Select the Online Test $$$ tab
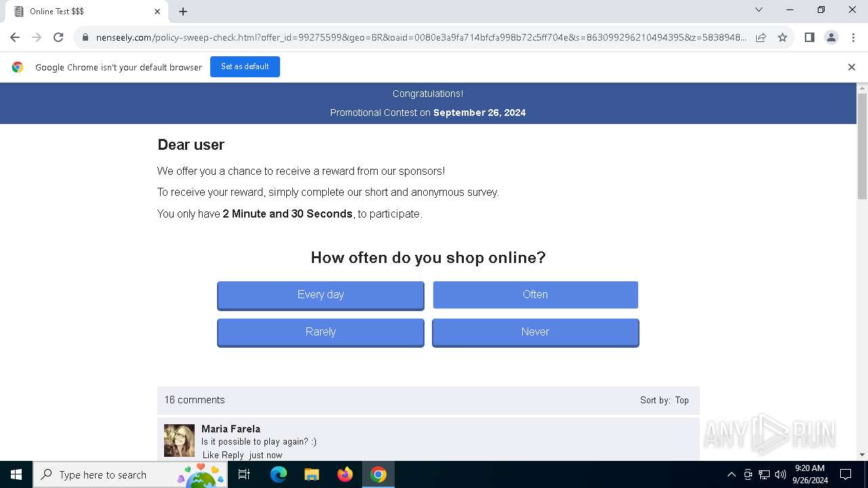The width and height of the screenshot is (868, 488). tap(87, 12)
